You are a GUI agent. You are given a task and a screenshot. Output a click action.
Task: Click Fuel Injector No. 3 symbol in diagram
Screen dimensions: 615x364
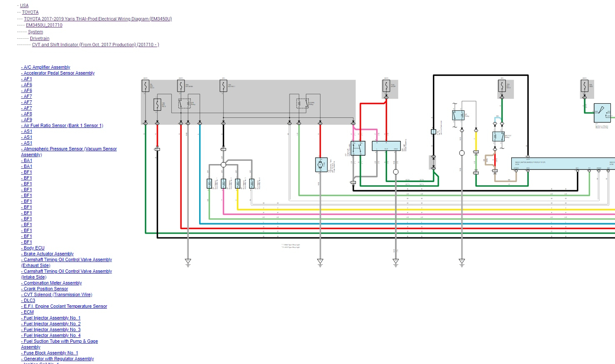[x=237, y=184]
